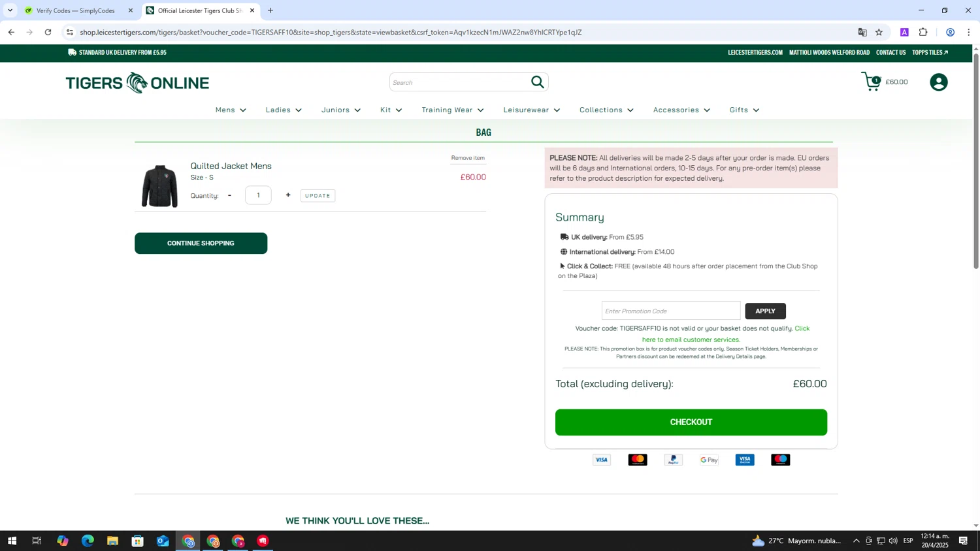980x551 pixels.
Task: Open the shopping bag cart icon
Action: click(x=872, y=82)
